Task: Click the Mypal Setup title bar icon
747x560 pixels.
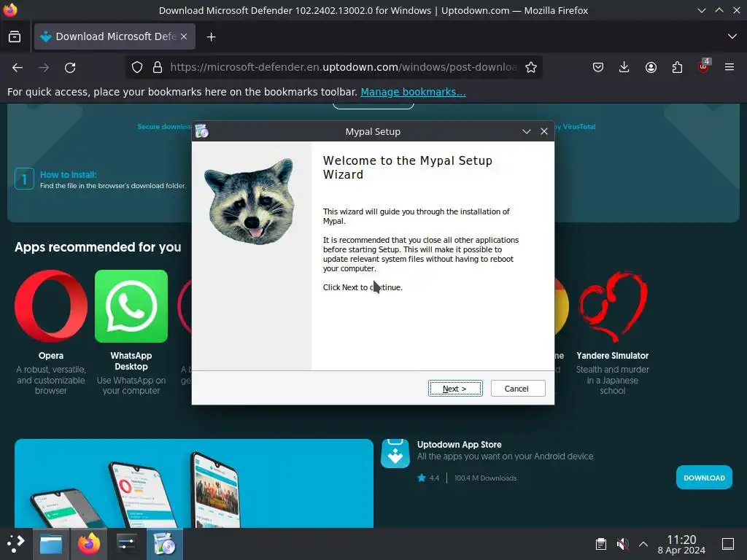Action: tap(202, 131)
